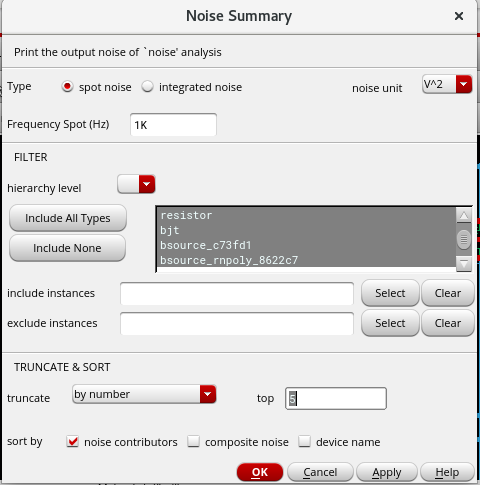The height and width of the screenshot is (485, 480).
Task: Click the type list scrollbar thumb
Action: (464, 239)
